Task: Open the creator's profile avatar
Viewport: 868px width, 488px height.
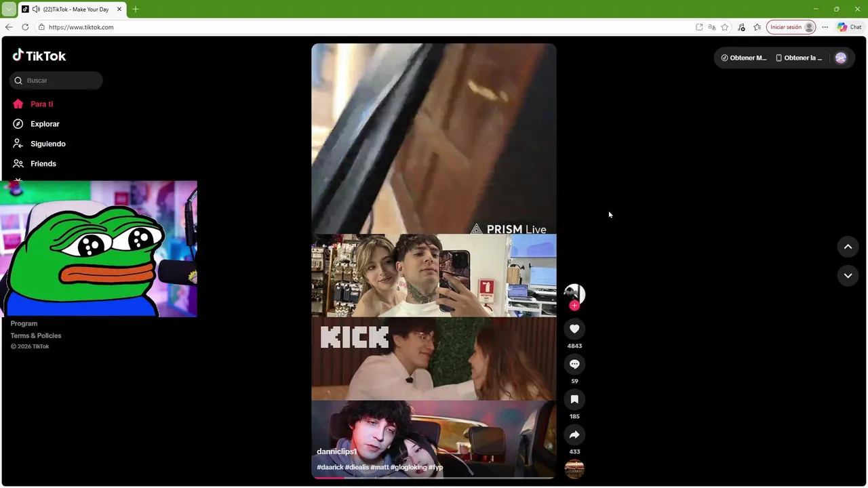Action: [x=574, y=294]
